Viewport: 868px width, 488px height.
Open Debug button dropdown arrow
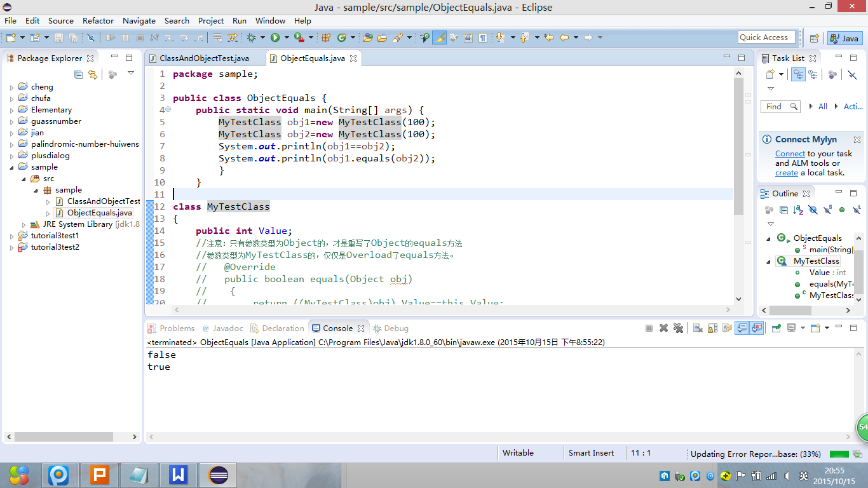pyautogui.click(x=262, y=38)
